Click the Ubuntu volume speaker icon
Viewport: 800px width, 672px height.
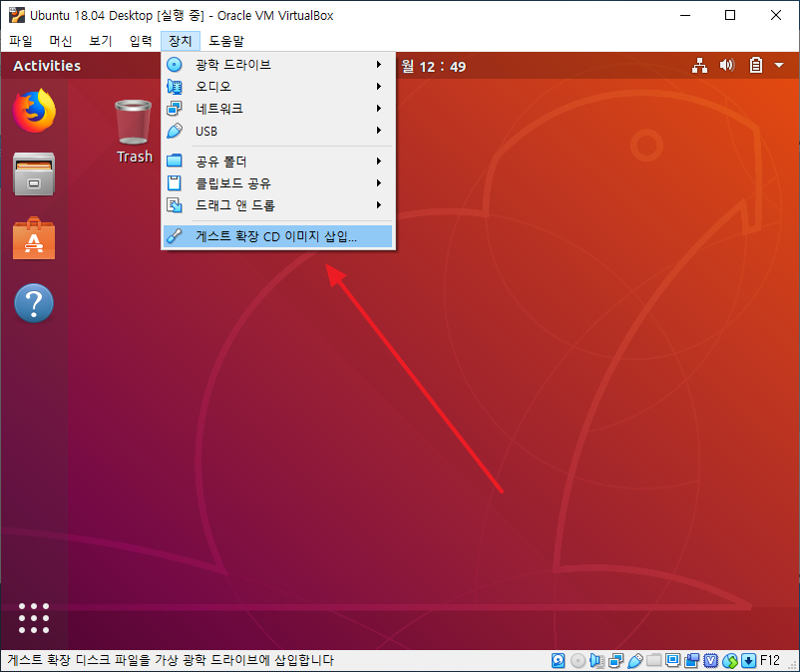(727, 65)
